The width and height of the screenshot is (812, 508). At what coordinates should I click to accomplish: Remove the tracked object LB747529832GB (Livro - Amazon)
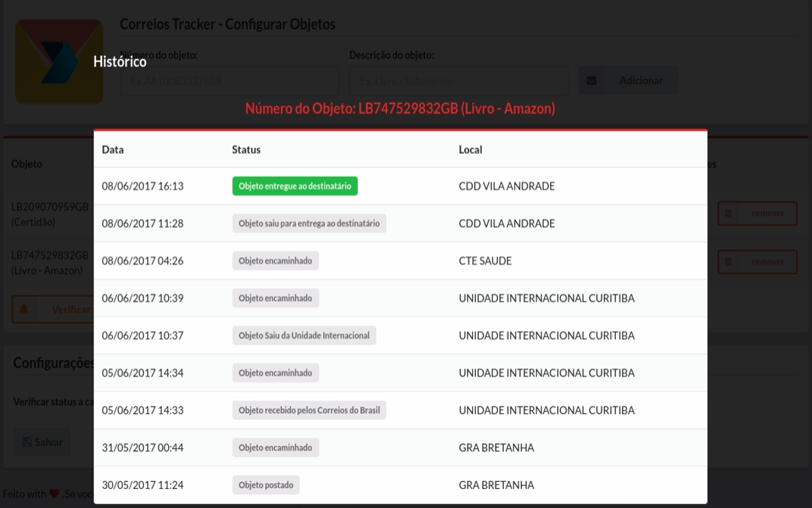[757, 261]
